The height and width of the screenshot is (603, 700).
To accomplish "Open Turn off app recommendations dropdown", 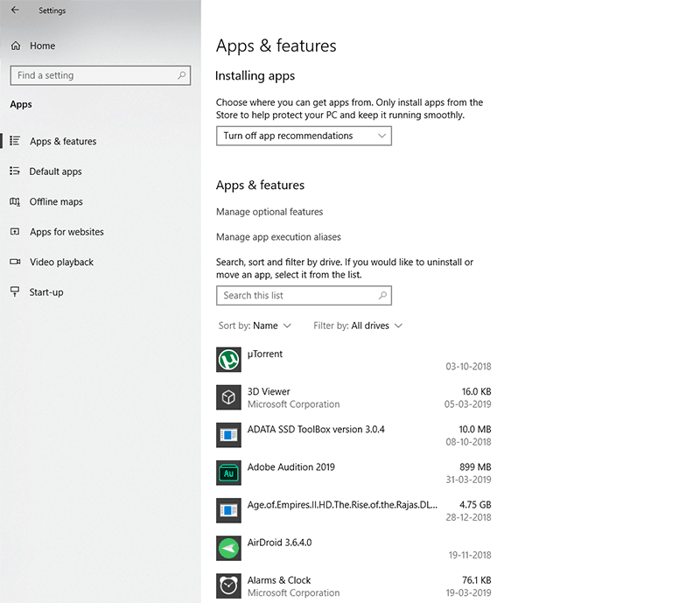I will coord(304,136).
